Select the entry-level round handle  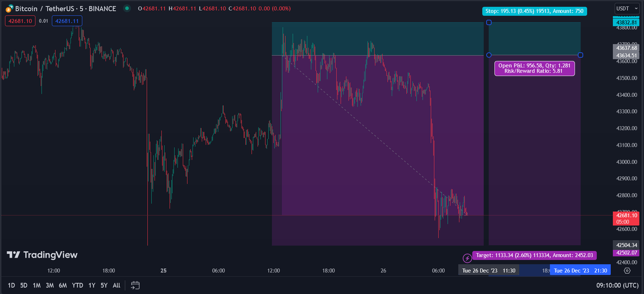point(488,55)
